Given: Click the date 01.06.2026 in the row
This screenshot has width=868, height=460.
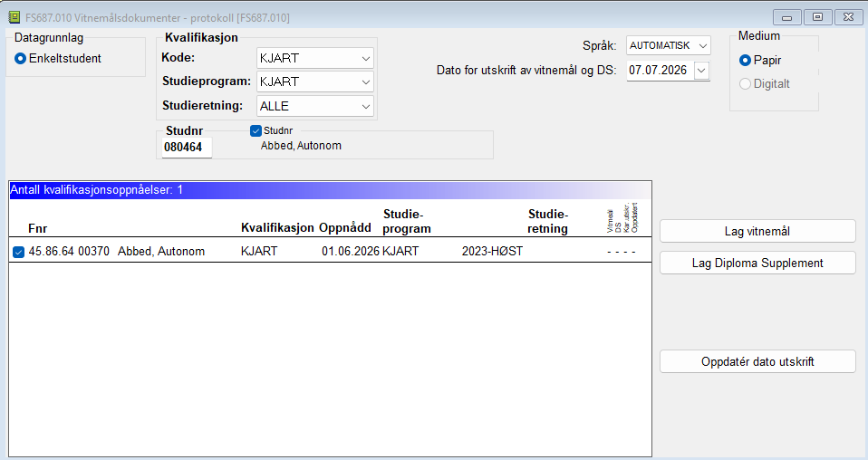Looking at the screenshot, I should 351,252.
